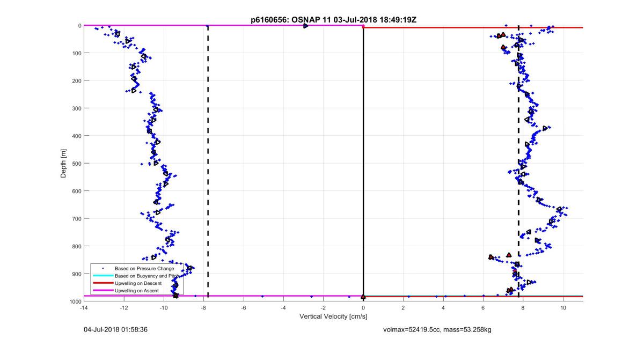The width and height of the screenshot is (644, 339).
Task: Click velocity tick label -14
Action: pos(84,308)
